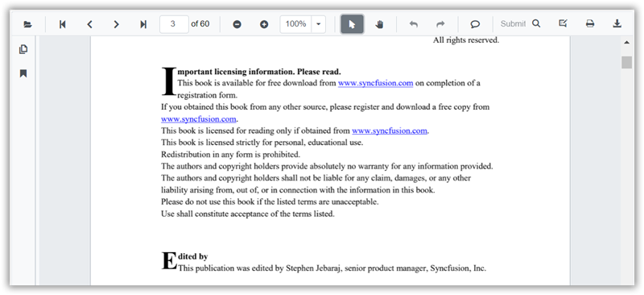Print the document
The width and height of the screenshot is (644, 295).
click(590, 23)
